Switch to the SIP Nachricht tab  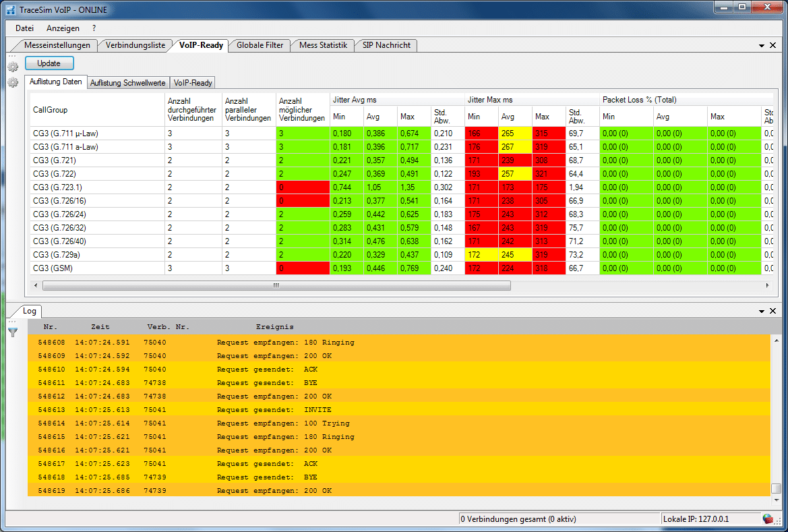coord(386,45)
